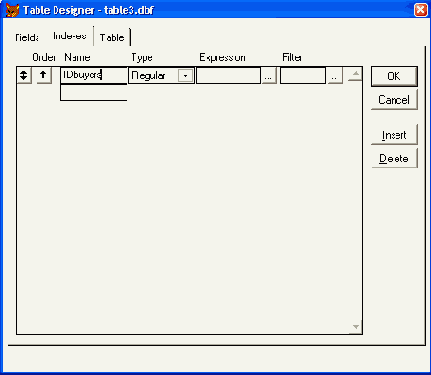Click Insert to add an index row
431x375 pixels.
coord(394,135)
